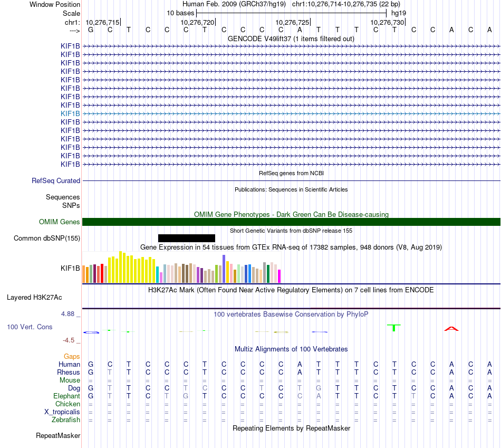The image size is (501, 448).
Task: Click the 'Mouse' species label
Action: click(x=70, y=380)
